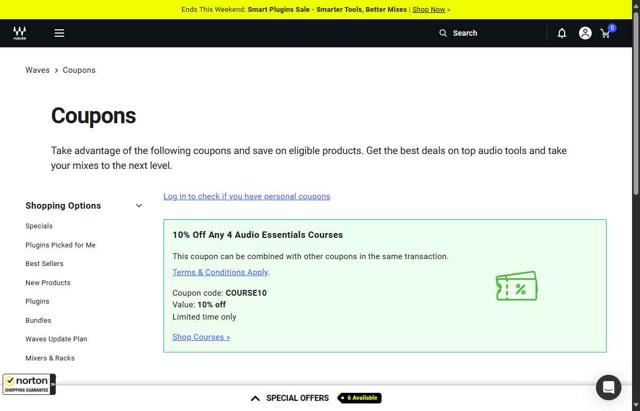
Task: Follow the Shop Courses link
Action: [x=201, y=337]
